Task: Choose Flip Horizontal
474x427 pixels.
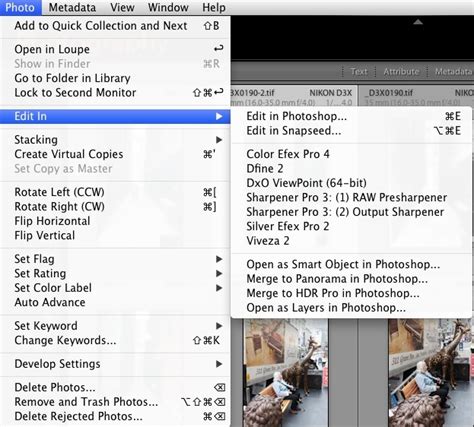Action: point(115,221)
